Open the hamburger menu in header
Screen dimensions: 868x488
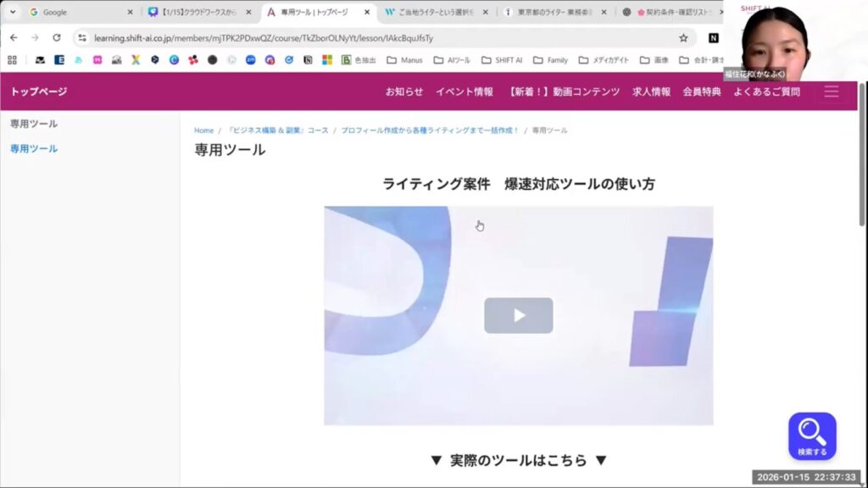pos(831,91)
